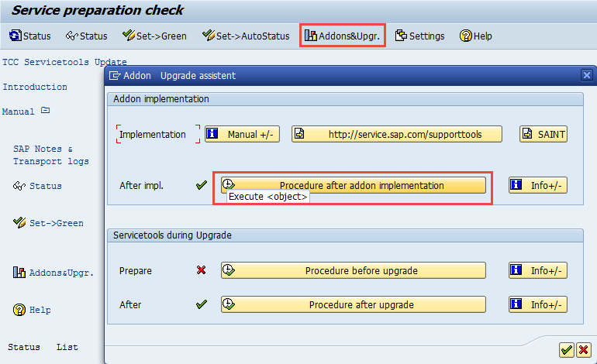Open the Introduction link in left panel
597x364 pixels.
coord(35,87)
